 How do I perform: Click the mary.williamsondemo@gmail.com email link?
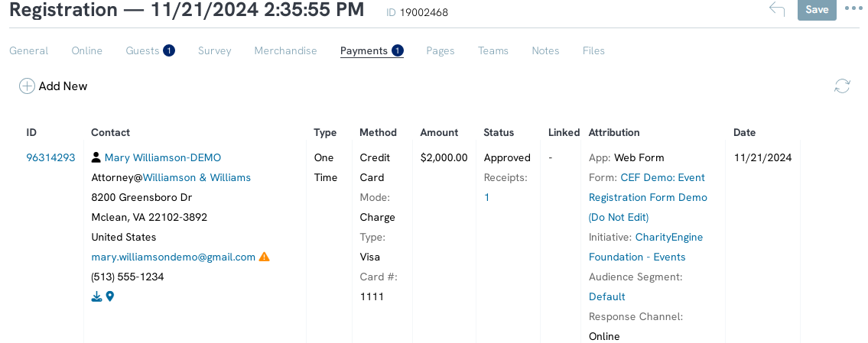click(174, 257)
